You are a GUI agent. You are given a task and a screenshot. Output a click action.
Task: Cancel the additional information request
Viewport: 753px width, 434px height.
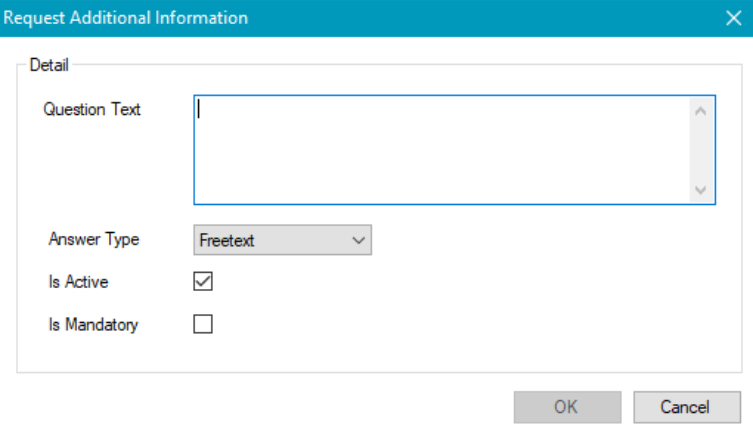[x=686, y=407]
